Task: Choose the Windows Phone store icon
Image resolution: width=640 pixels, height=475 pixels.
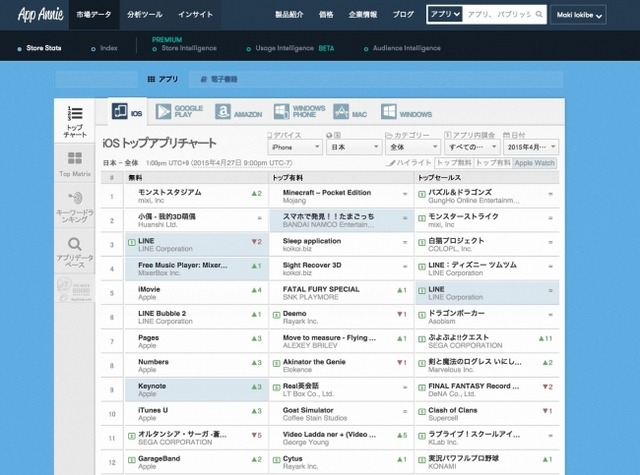Action: coord(282,111)
